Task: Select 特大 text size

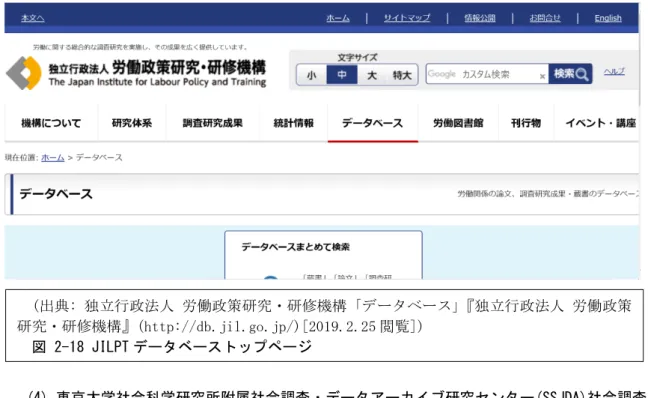Action: tap(402, 75)
